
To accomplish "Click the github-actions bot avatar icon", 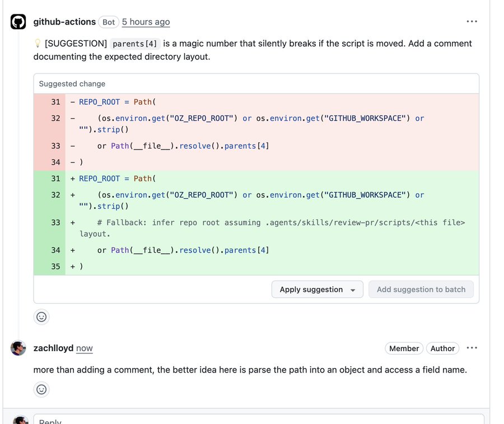I will pyautogui.click(x=18, y=21).
